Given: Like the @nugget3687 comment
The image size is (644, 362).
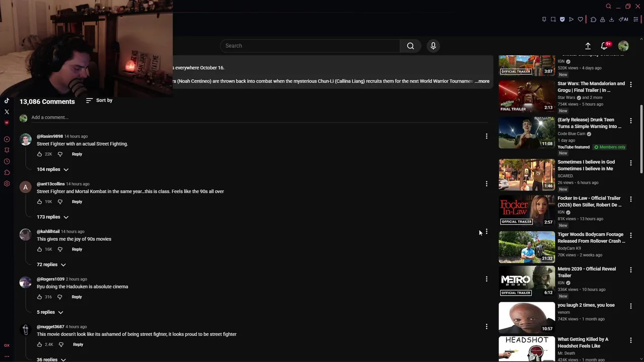Looking at the screenshot, I should 39,344.
